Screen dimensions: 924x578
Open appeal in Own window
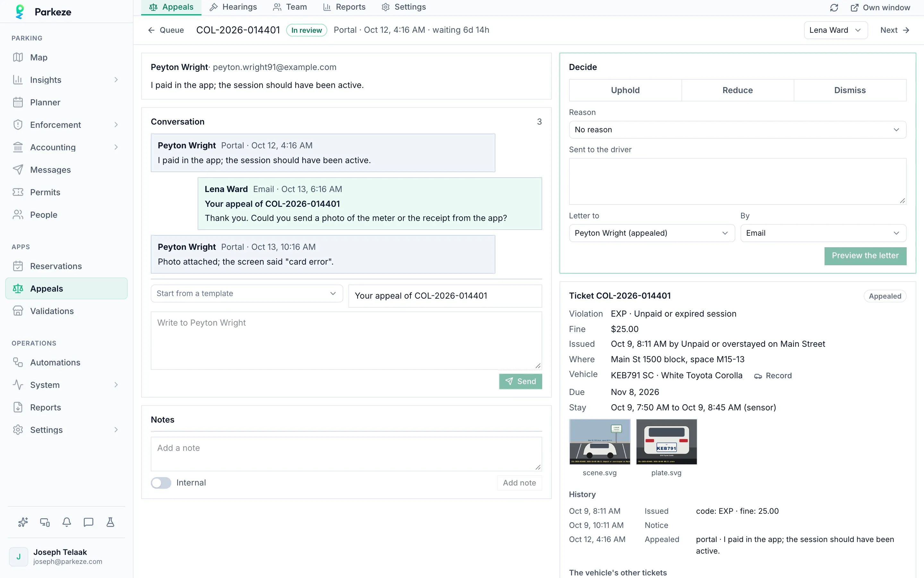point(880,8)
